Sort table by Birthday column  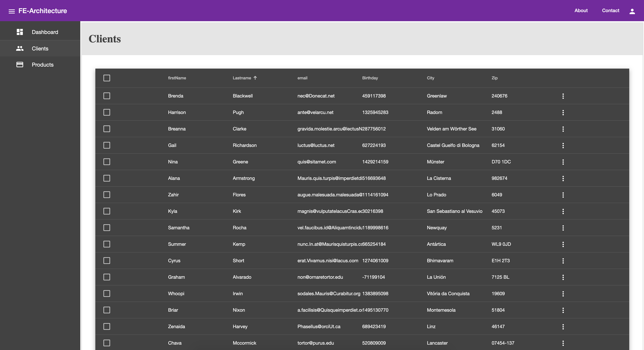coord(370,78)
